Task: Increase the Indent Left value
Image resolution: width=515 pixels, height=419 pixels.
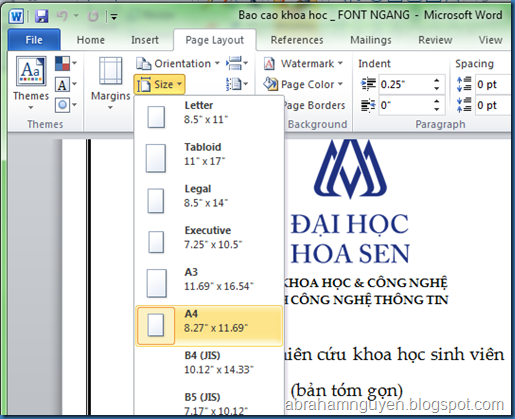Action: pyautogui.click(x=437, y=81)
